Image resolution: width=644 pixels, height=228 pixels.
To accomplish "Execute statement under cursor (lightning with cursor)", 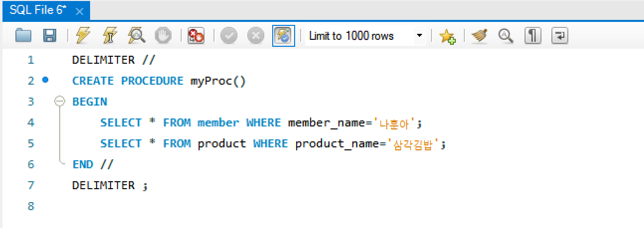I will point(109,36).
